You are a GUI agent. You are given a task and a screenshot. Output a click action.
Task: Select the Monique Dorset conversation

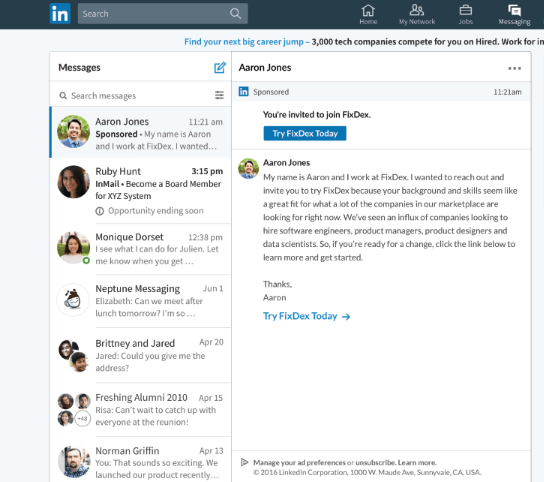coord(141,249)
